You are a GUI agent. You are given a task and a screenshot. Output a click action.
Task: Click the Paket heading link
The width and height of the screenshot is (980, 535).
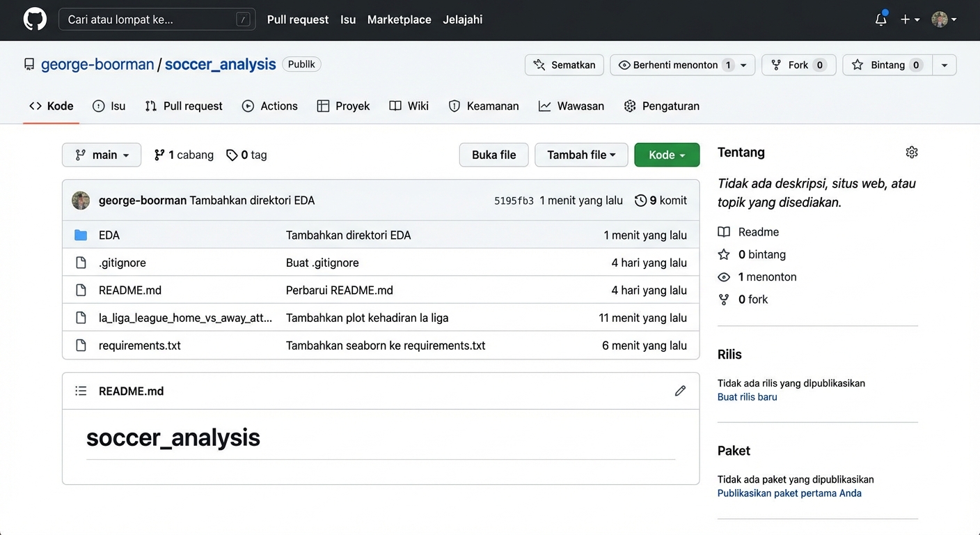pos(734,451)
